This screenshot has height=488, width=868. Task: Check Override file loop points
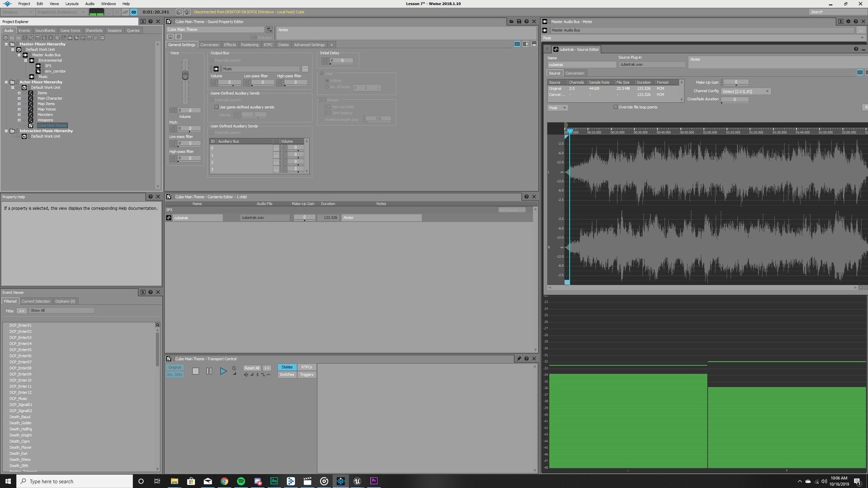tap(615, 107)
